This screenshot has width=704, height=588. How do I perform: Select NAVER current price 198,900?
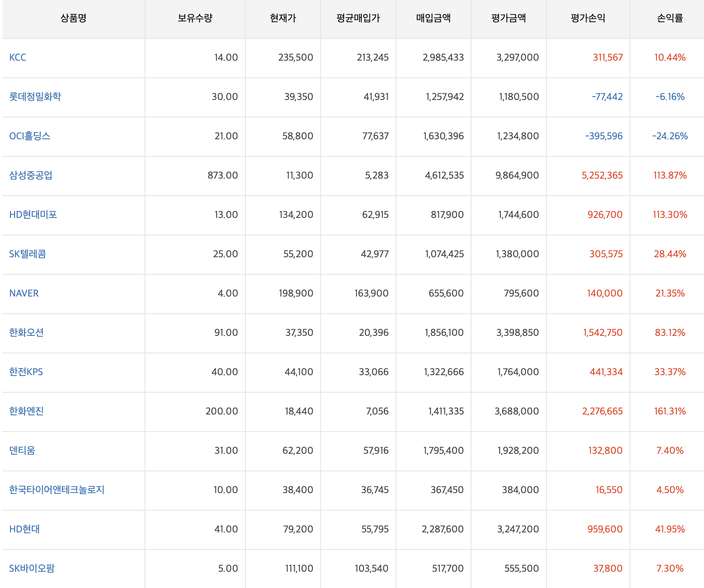[296, 294]
